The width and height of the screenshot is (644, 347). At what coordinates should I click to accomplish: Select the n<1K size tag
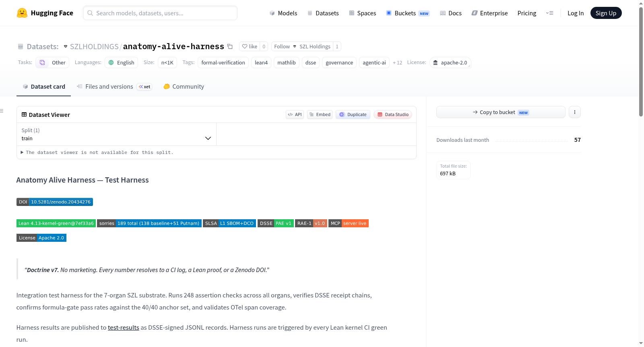pos(167,62)
